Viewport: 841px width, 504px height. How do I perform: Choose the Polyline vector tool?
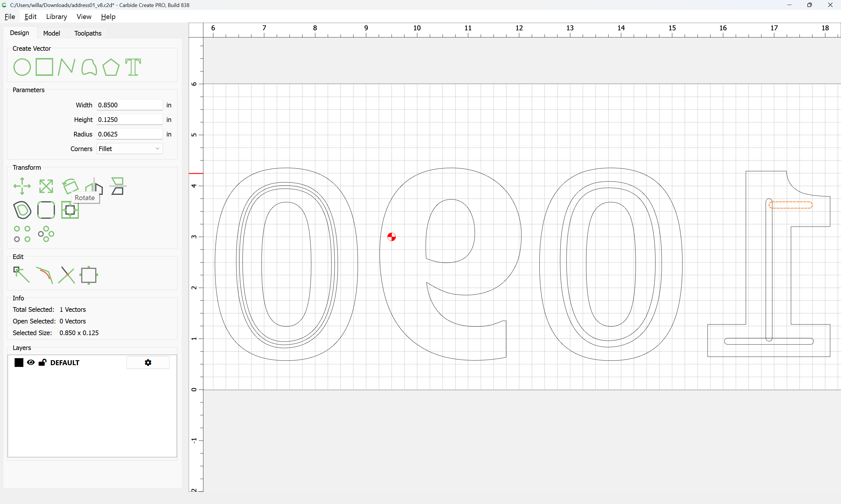[66, 67]
